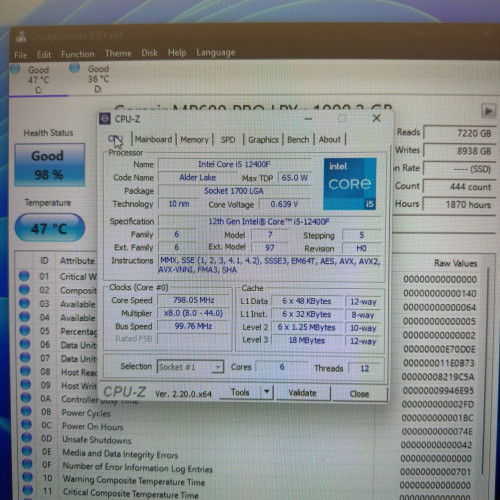500x500 pixels.
Task: Show the About tab in CPU-Z
Action: [330, 139]
